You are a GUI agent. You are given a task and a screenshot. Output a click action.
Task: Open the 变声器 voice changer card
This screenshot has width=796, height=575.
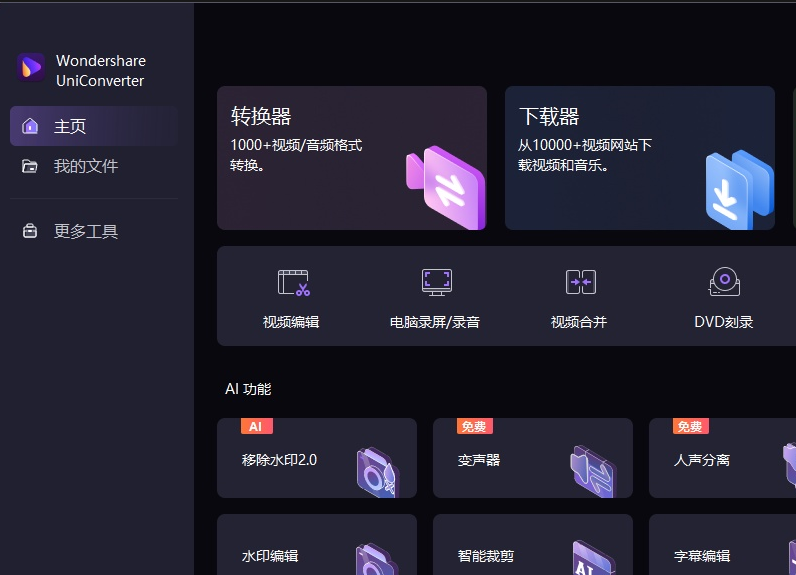[x=533, y=458]
